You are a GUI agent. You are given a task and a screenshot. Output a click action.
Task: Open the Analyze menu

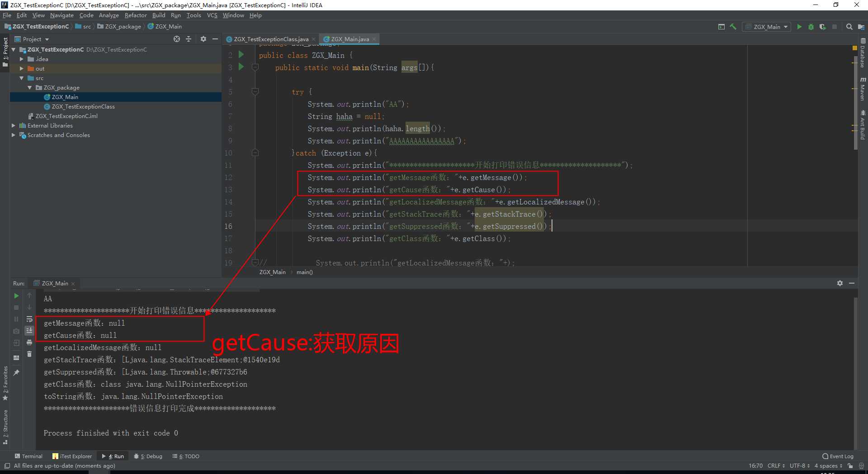click(109, 15)
